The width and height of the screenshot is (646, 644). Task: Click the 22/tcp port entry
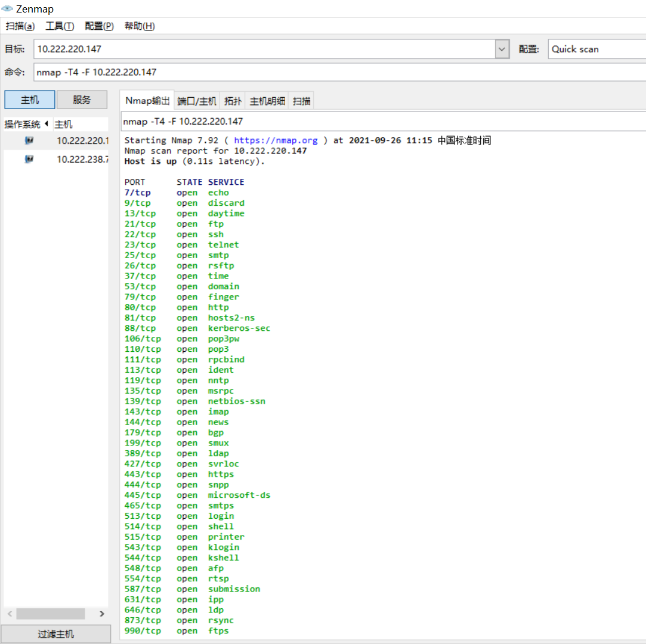[140, 234]
